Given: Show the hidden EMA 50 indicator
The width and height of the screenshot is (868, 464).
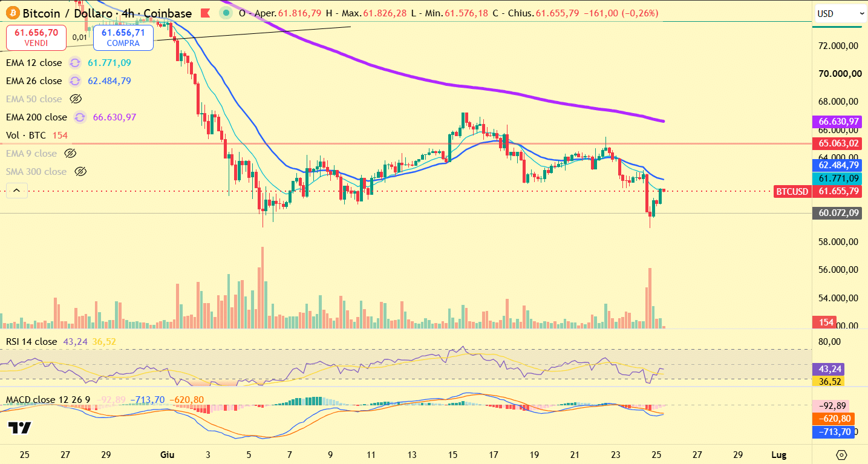Looking at the screenshot, I should (76, 99).
